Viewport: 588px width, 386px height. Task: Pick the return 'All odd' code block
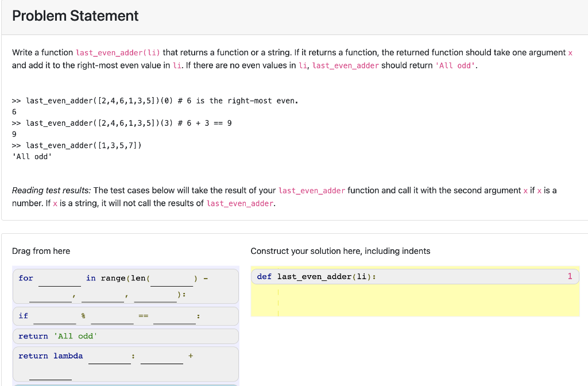tap(126, 336)
